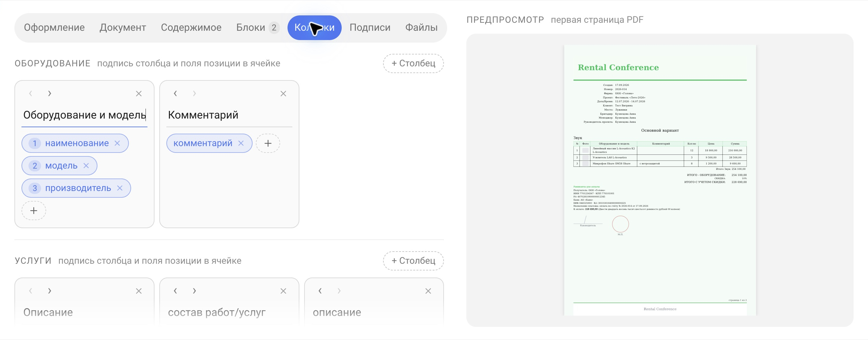Switch to the Документ tab

tap(123, 28)
